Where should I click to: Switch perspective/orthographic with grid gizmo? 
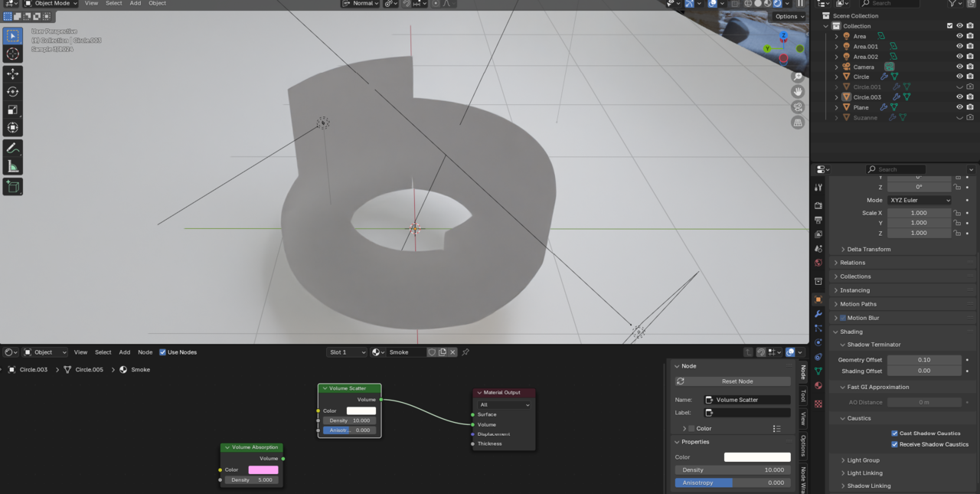pos(798,123)
